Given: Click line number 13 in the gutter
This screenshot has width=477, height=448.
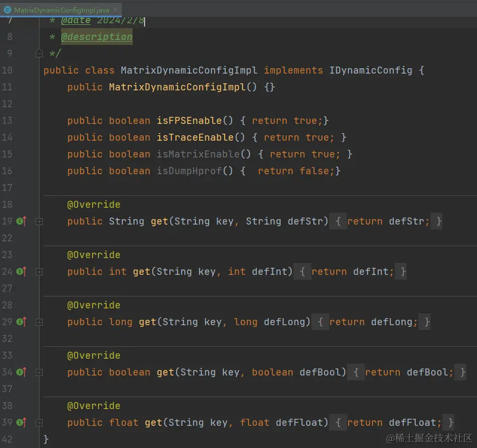Looking at the screenshot, I should pyautogui.click(x=7, y=120).
